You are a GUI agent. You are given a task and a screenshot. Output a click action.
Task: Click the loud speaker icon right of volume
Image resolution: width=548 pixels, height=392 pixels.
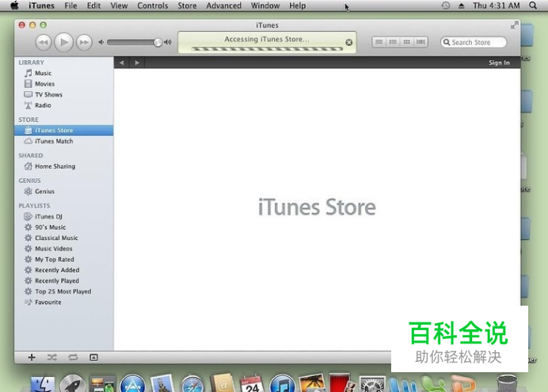point(168,42)
